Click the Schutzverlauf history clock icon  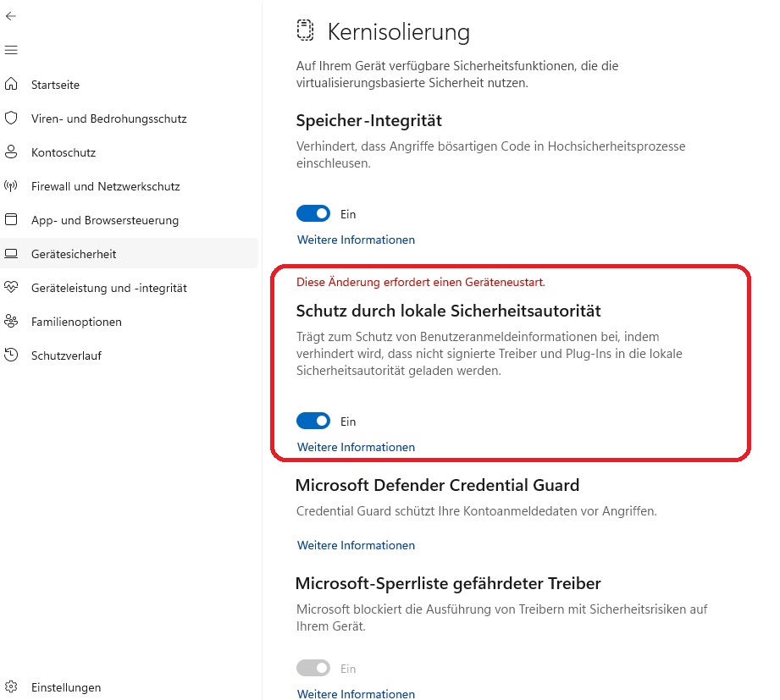tap(11, 356)
